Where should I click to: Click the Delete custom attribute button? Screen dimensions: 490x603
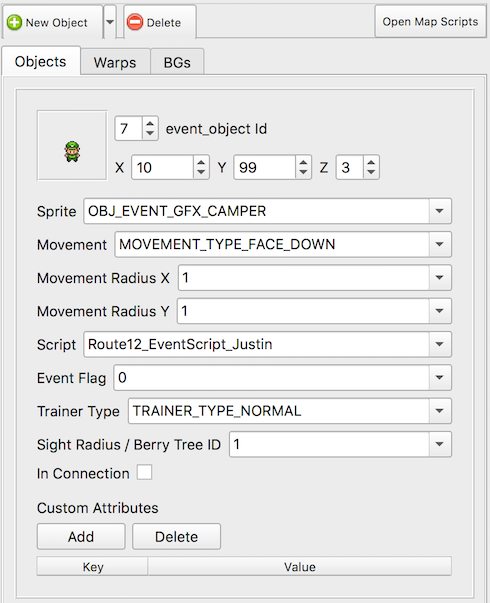(177, 536)
